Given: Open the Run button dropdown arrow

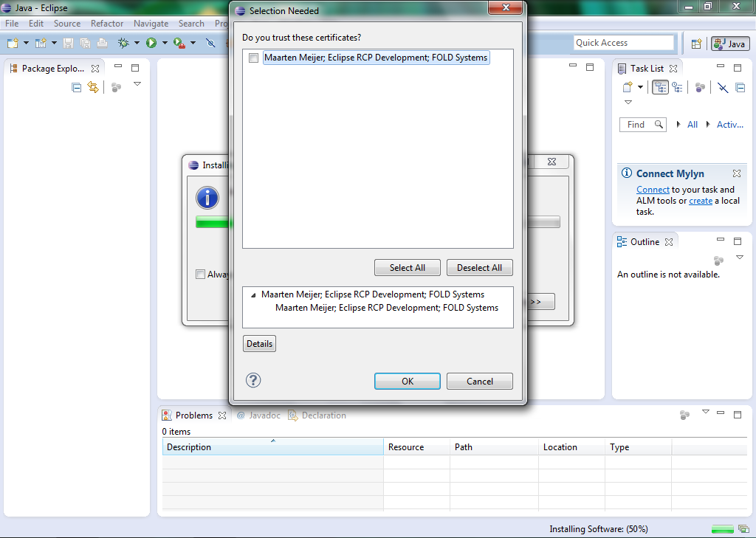Looking at the screenshot, I should 165,44.
